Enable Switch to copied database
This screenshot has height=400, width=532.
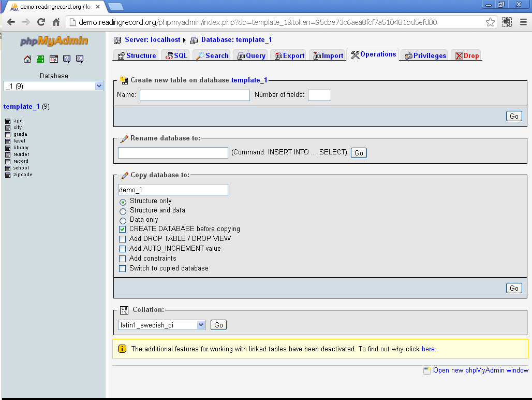tap(123, 268)
